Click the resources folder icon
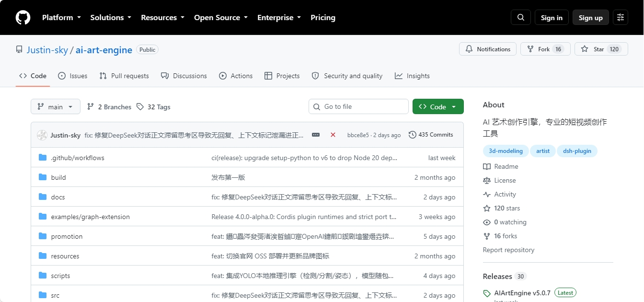The height and width of the screenshot is (302, 644). (x=43, y=256)
